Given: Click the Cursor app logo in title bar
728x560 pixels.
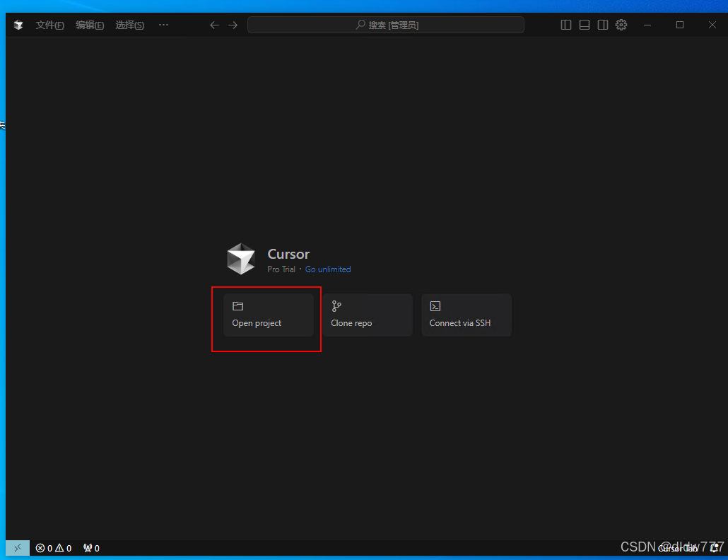Looking at the screenshot, I should point(18,25).
